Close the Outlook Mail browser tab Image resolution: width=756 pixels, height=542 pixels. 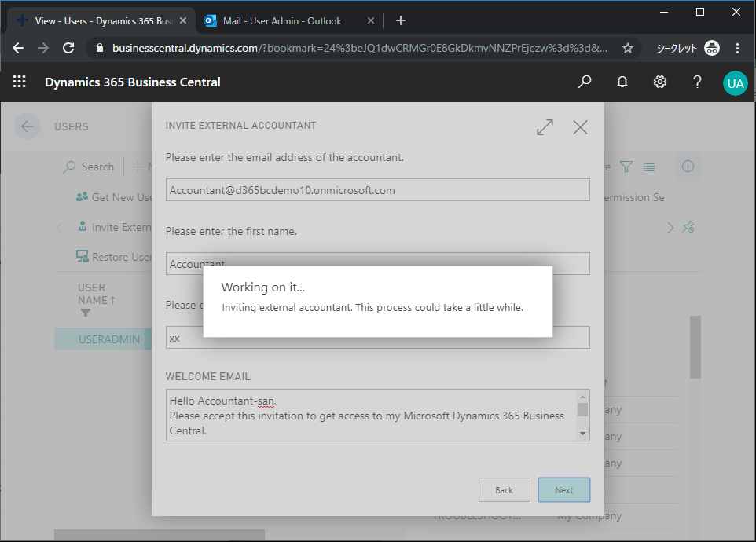click(371, 20)
